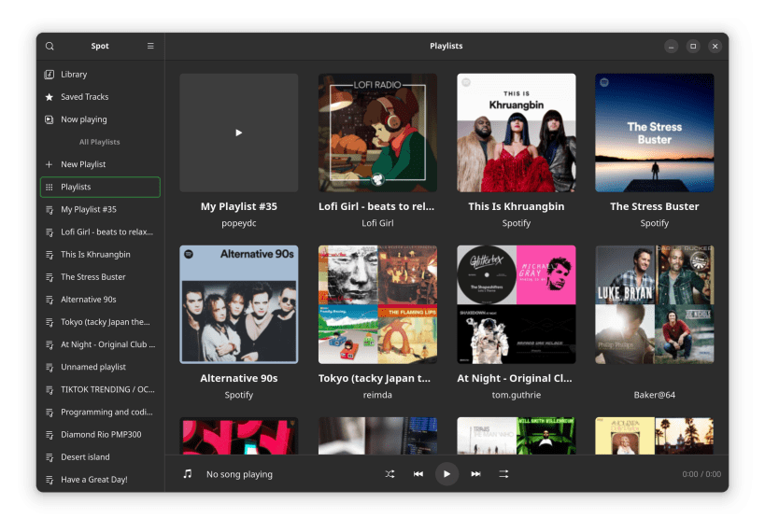Skip to the next track

pyautogui.click(x=475, y=474)
